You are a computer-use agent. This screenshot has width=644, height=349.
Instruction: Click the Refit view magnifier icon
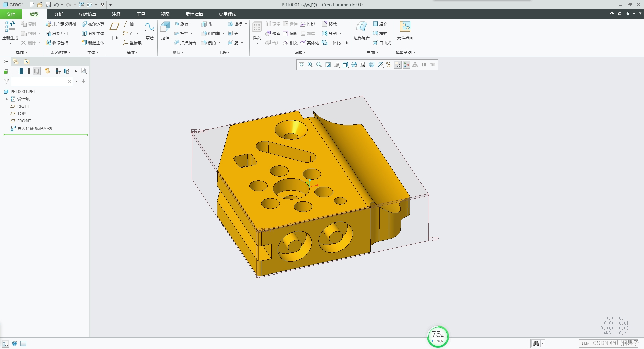(x=302, y=65)
